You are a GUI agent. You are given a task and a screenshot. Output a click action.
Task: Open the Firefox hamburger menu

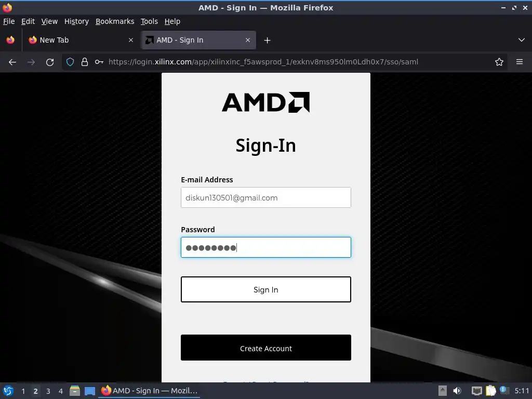point(520,62)
